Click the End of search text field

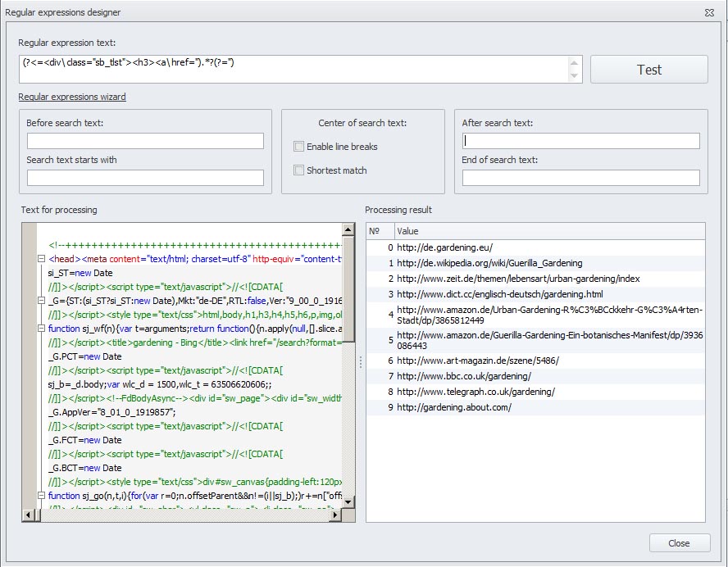[580, 178]
